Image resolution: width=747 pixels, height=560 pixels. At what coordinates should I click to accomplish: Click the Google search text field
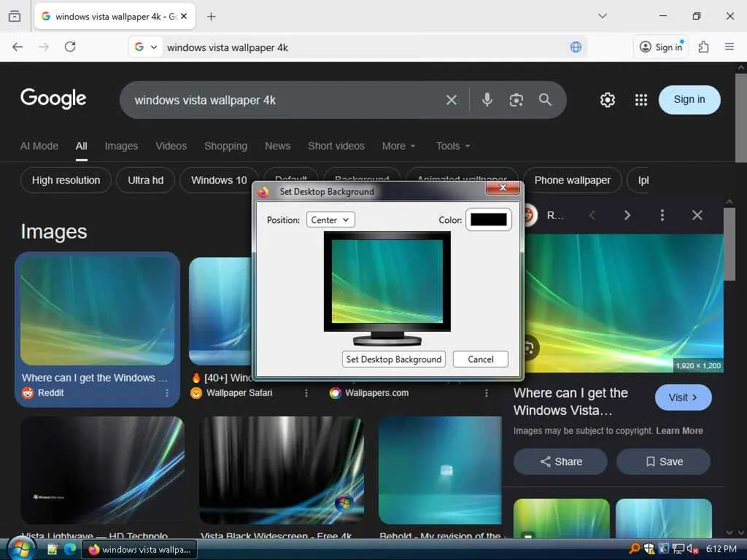coord(286,100)
